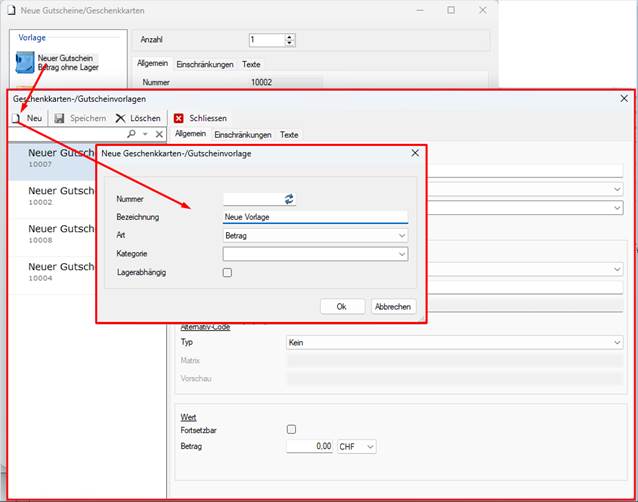
Task: Open the Art dropdown showing Betrag
Action: [x=315, y=236]
